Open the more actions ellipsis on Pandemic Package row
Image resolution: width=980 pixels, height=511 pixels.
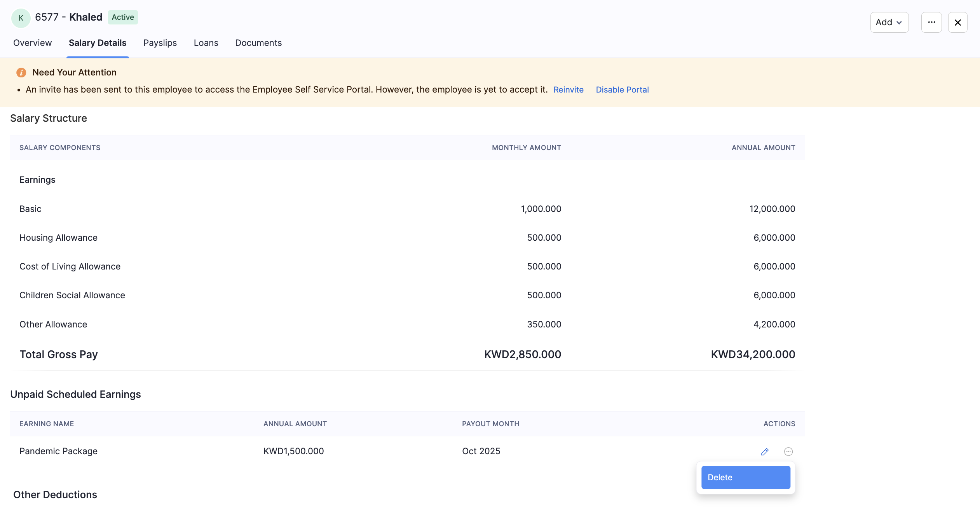coord(789,451)
